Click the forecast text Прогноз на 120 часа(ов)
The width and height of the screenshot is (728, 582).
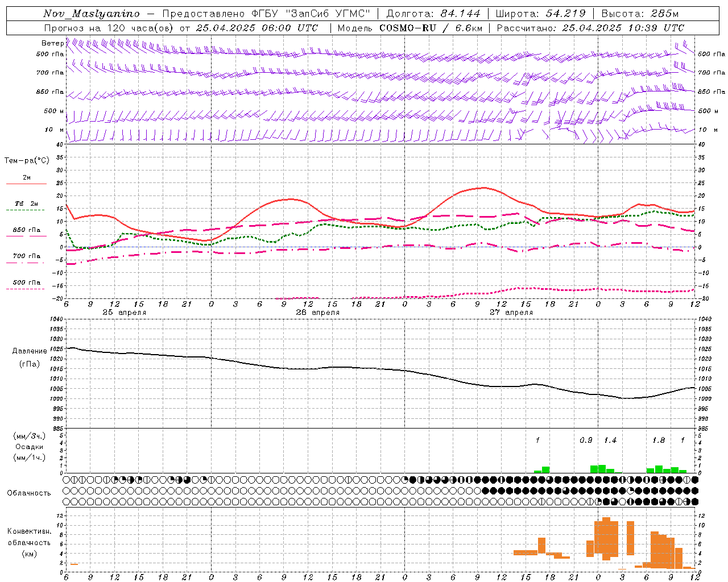110,28
